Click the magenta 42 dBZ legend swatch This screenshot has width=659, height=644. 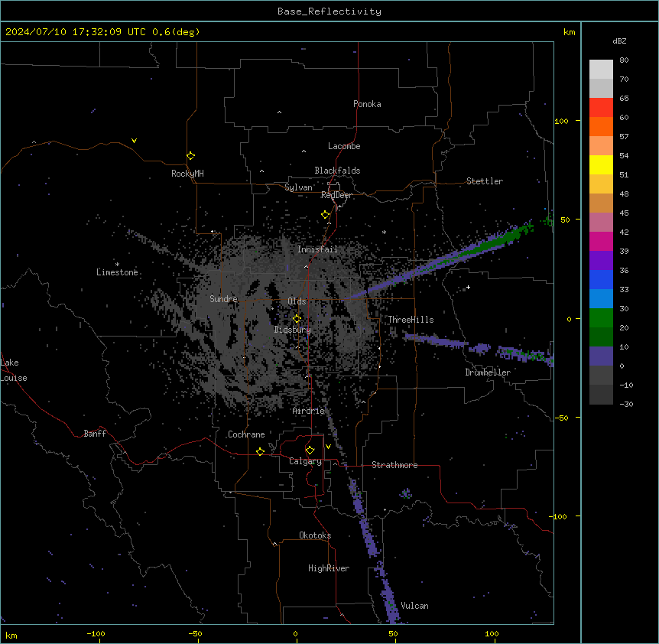point(601,241)
